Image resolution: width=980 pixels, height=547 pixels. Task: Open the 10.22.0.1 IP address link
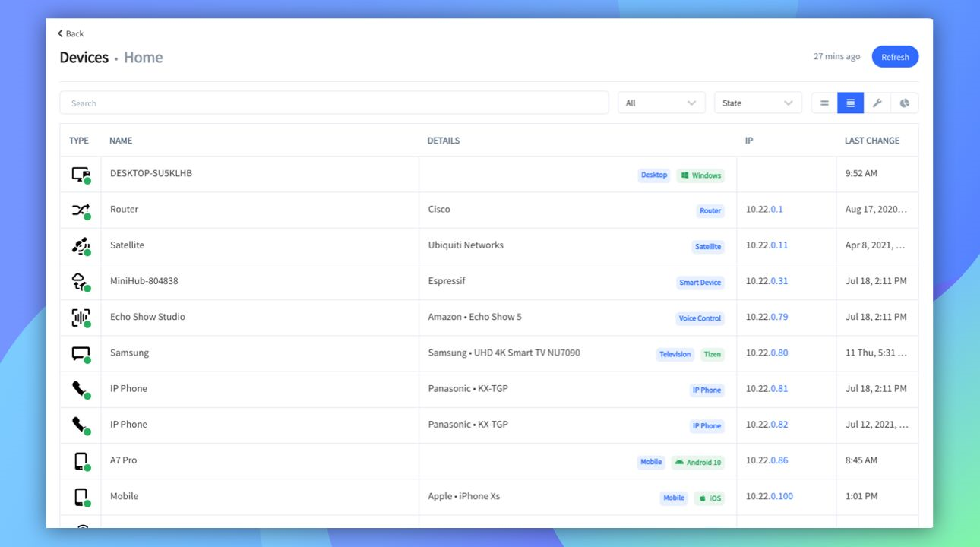763,209
